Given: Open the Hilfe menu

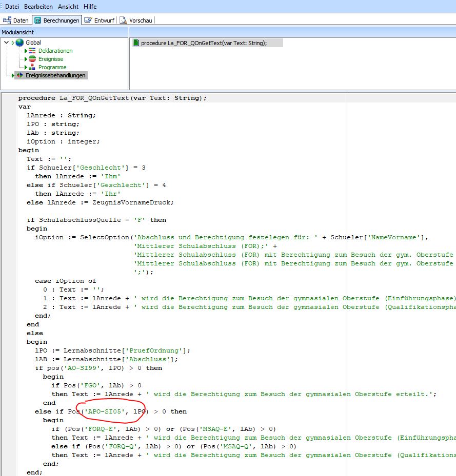Looking at the screenshot, I should click(x=90, y=6).
